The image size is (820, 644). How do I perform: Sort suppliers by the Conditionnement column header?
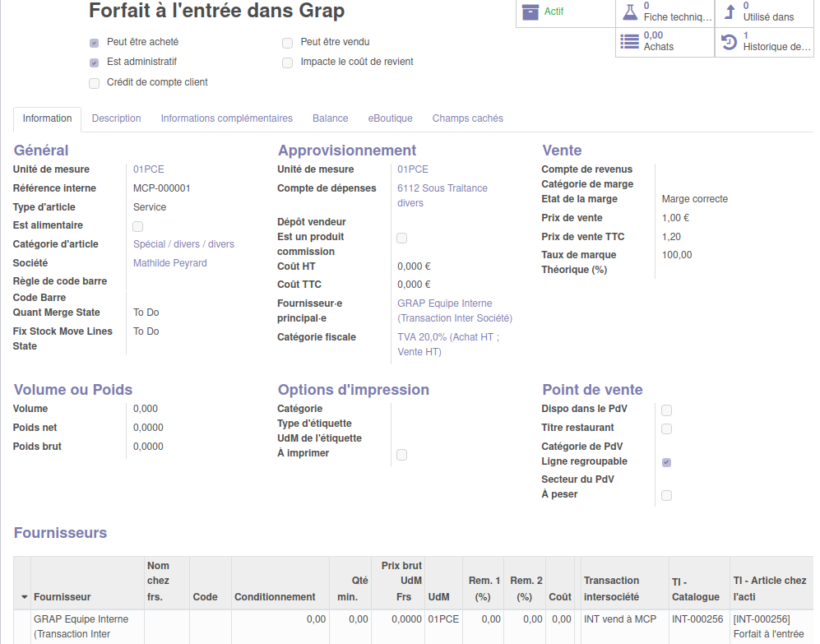275,597
